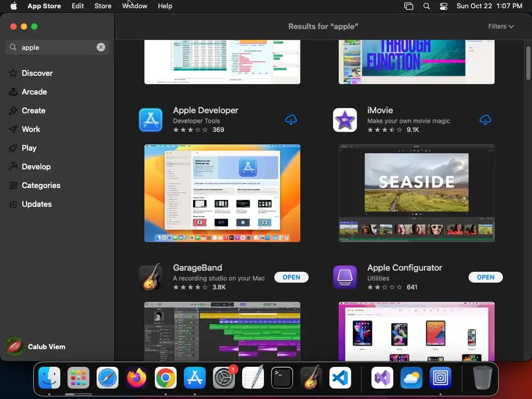View the GarageBand tracks screenshot preview
The width and height of the screenshot is (532, 399).
(222, 331)
